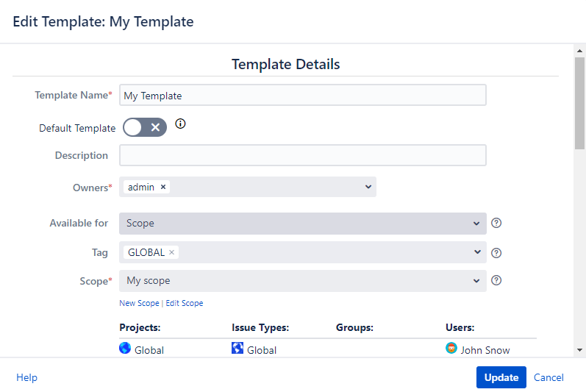This screenshot has width=586, height=392.
Task: Click help icon next to Scope field
Action: [496, 280]
